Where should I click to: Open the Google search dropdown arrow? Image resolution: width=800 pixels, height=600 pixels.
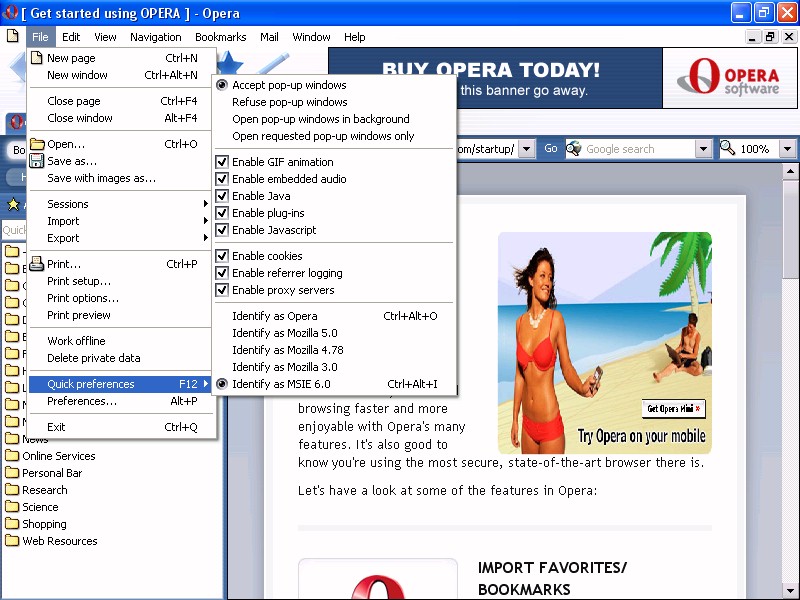click(x=703, y=149)
